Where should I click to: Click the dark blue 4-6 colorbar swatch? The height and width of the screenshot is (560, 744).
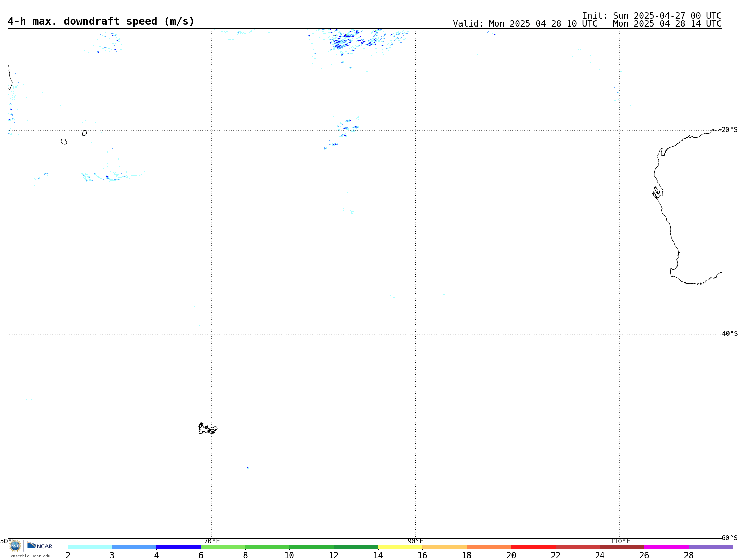click(x=179, y=547)
